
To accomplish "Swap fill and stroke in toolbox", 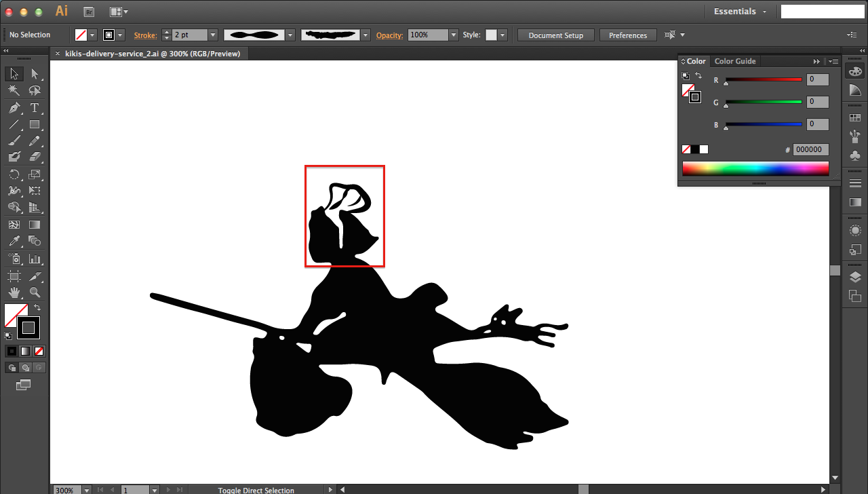I will pos(38,308).
